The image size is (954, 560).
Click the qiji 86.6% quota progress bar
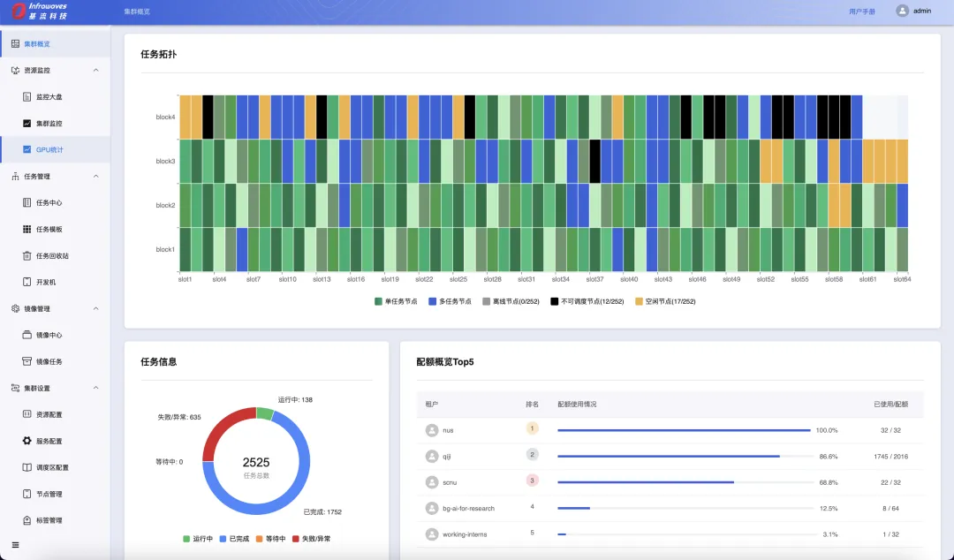click(x=685, y=457)
